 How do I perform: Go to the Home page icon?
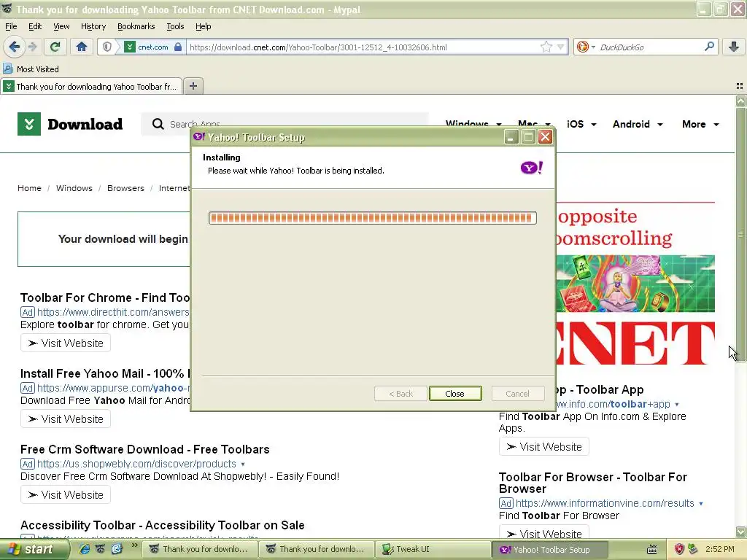[82, 47]
